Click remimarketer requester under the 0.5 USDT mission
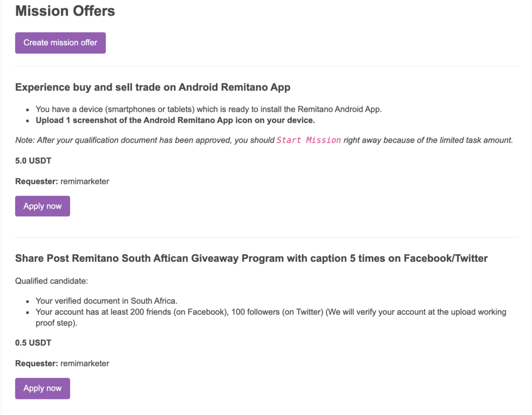 (85, 364)
